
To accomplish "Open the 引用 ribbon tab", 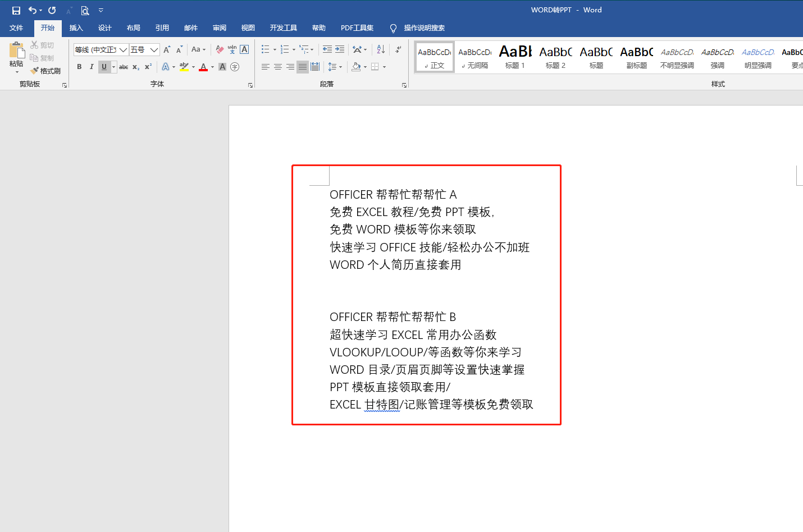I will coord(162,28).
